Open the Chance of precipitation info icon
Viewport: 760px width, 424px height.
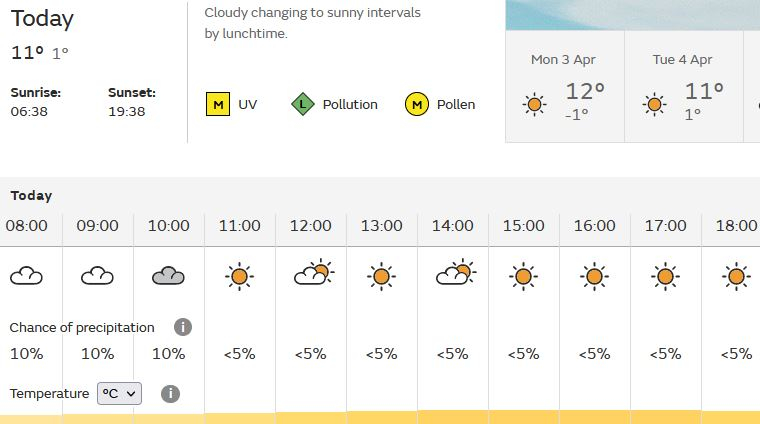click(183, 327)
